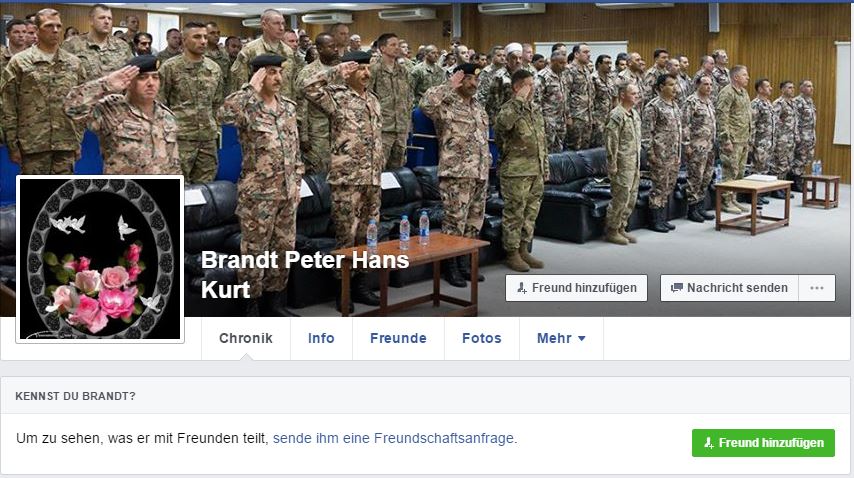
Task: Expand the Mehr dropdown arrow
Action: [x=582, y=339]
